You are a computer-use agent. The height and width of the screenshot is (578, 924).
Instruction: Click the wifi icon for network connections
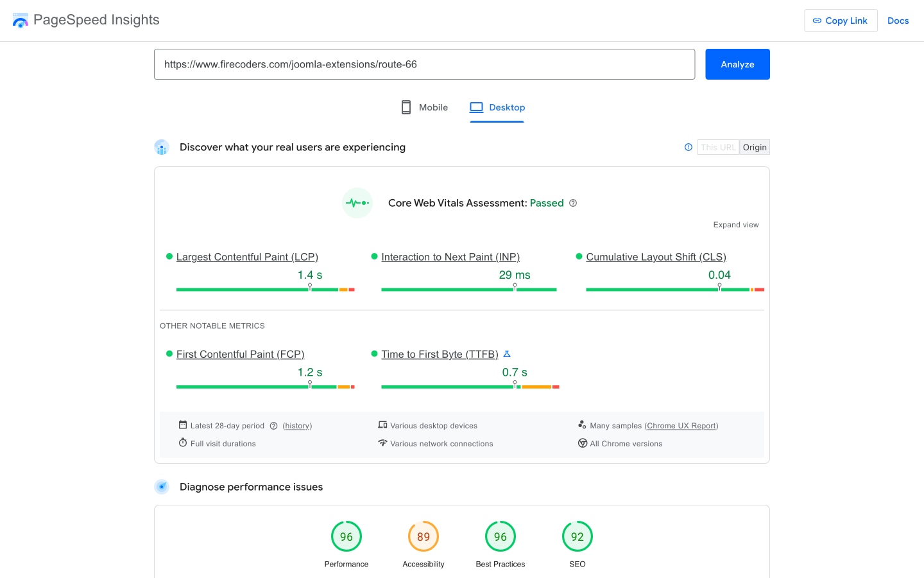(x=382, y=443)
